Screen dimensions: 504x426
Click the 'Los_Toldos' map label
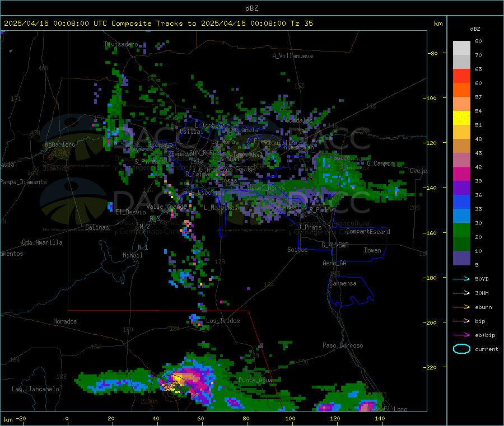pos(223,321)
